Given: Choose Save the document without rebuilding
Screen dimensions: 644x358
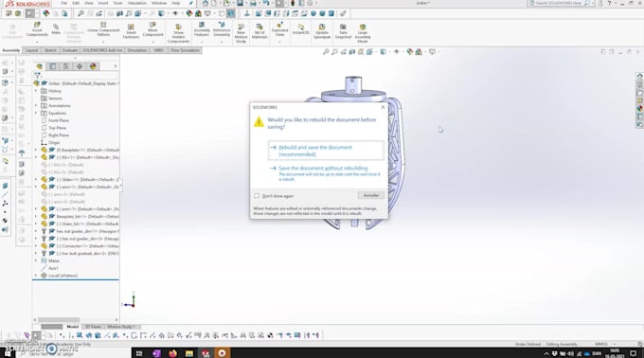Looking at the screenshot, I should point(325,173).
